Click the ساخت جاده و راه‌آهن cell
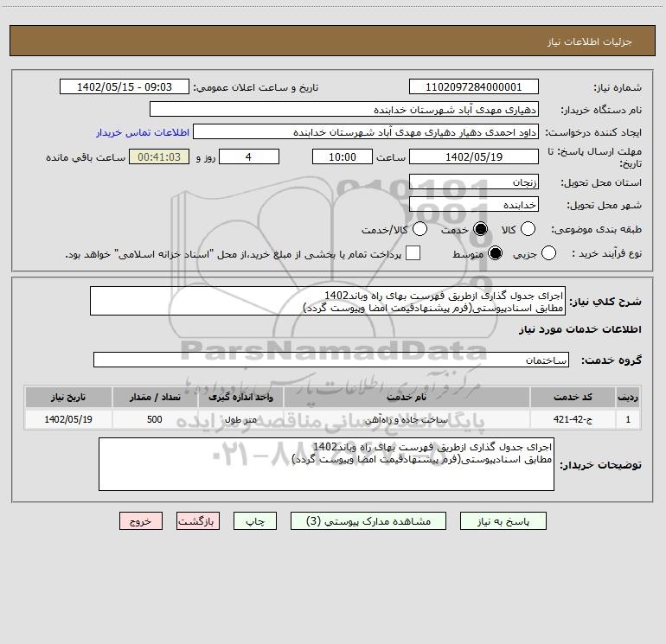Image resolution: width=666 pixels, height=644 pixels. coord(407,419)
